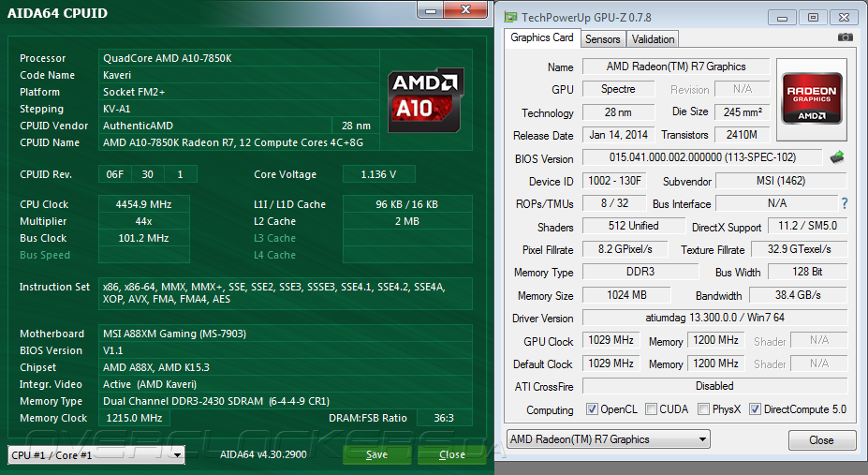The width and height of the screenshot is (868, 475).
Task: Click the CPUID Vendor AuthenticAMD value
Action: coord(215,126)
